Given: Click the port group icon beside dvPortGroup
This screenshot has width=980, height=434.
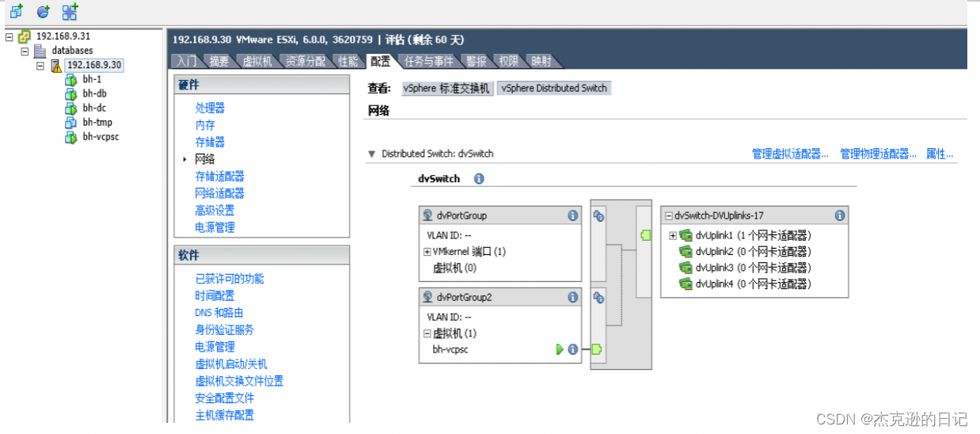Looking at the screenshot, I should [x=428, y=215].
